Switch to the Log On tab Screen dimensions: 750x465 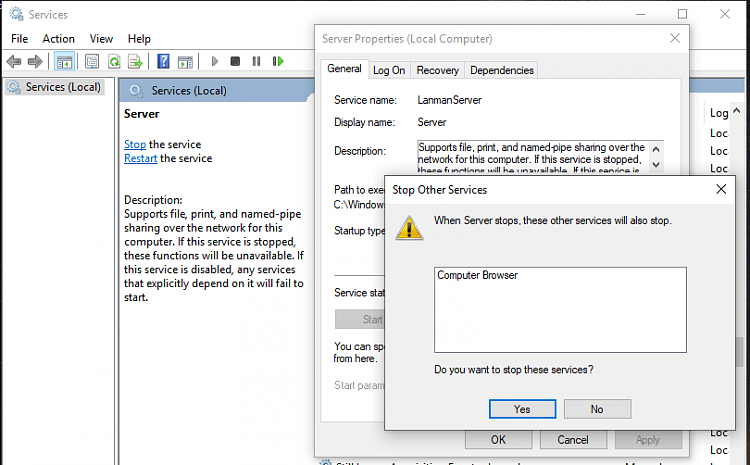(x=389, y=70)
